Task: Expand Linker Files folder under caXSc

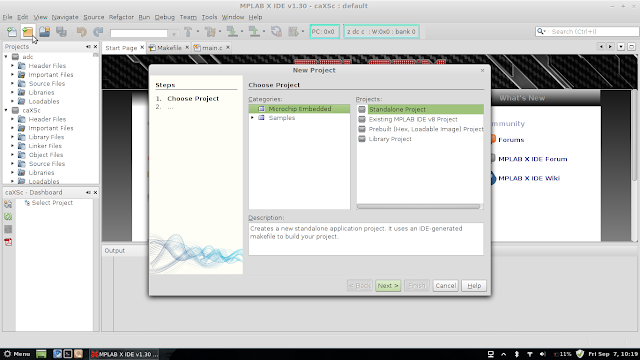Action: point(12,146)
